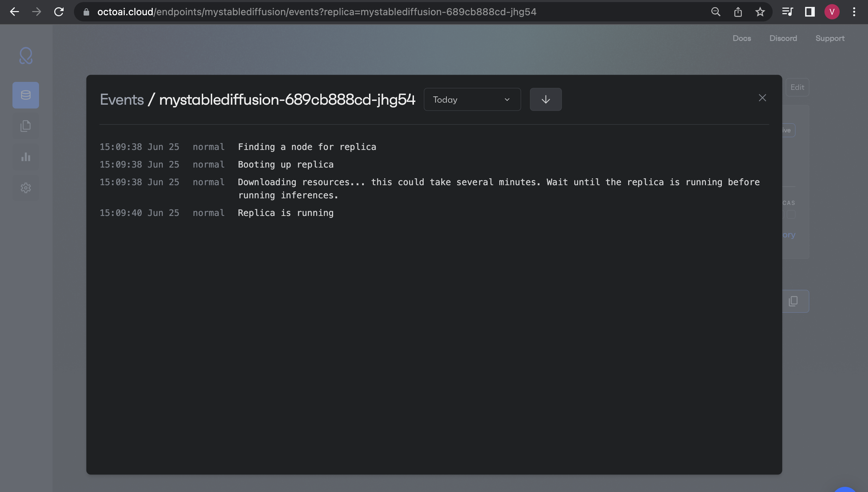This screenshot has width=868, height=492.
Task: Go back using browser back arrow
Action: click(15, 12)
